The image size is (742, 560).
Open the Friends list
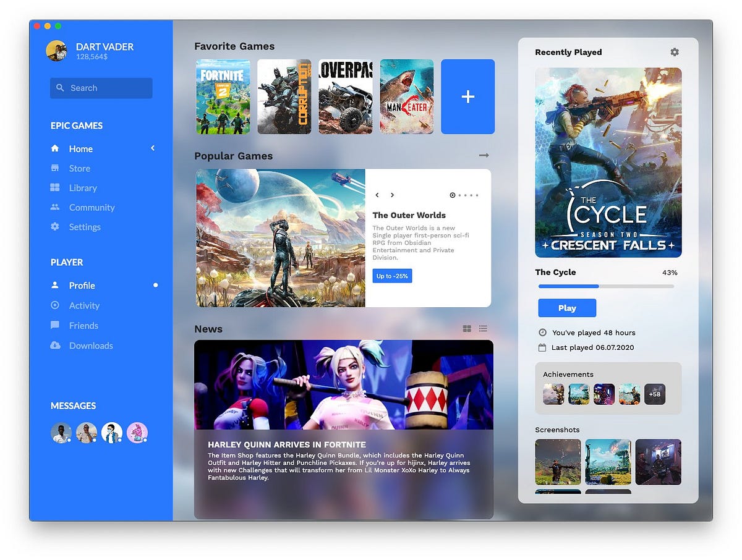84,325
